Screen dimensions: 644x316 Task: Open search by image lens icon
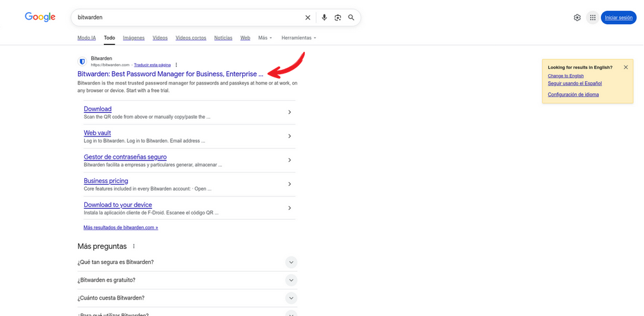coord(338,18)
